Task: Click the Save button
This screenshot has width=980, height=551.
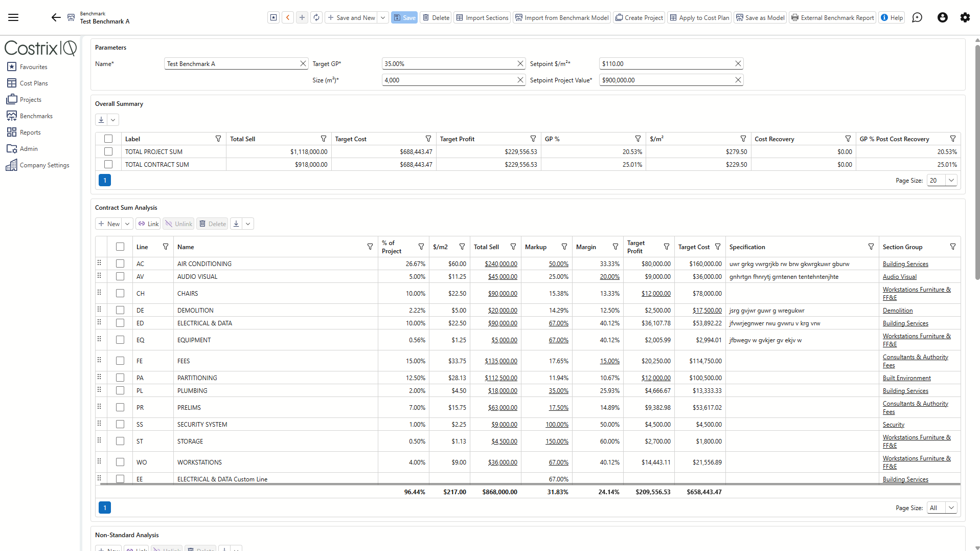Action: [x=404, y=17]
